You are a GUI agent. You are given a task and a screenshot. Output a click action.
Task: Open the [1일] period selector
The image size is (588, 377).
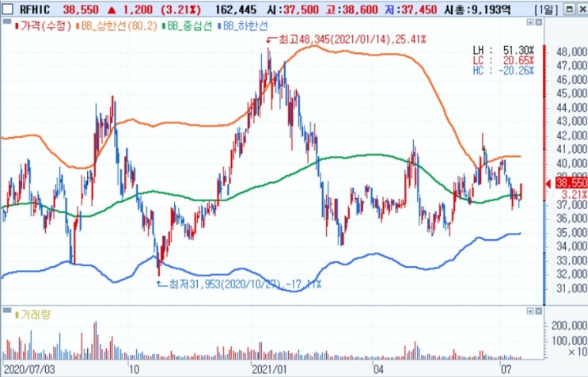point(546,10)
